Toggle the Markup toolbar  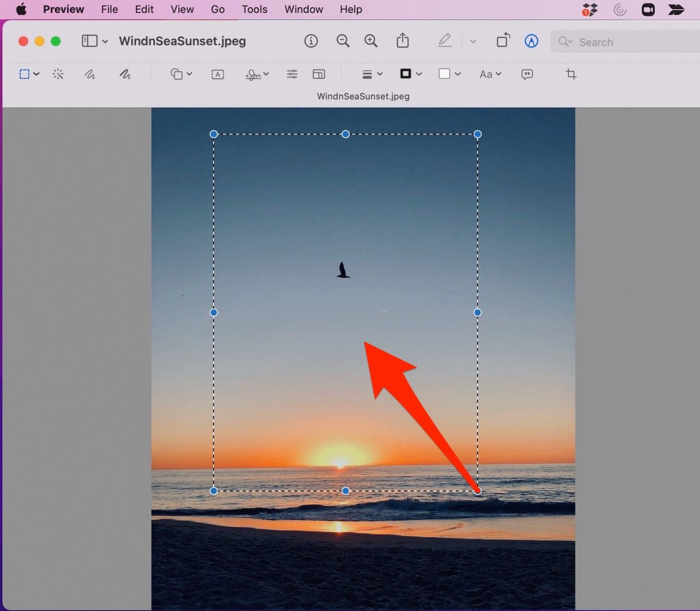coord(531,41)
